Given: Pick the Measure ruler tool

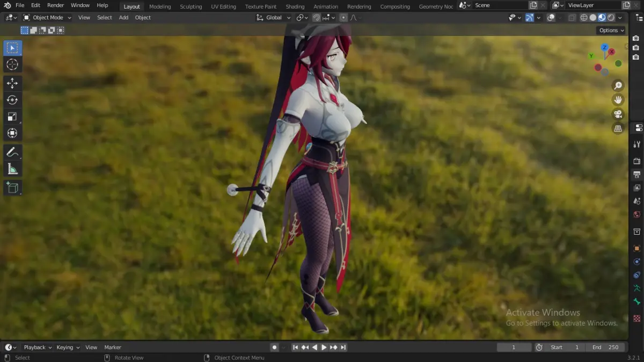Looking at the screenshot, I should tap(12, 169).
